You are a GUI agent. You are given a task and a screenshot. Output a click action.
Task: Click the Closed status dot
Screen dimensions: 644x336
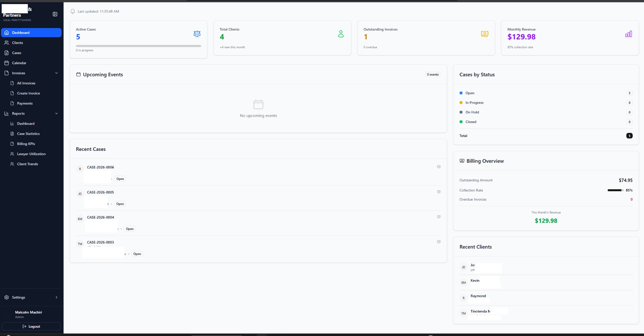point(461,122)
